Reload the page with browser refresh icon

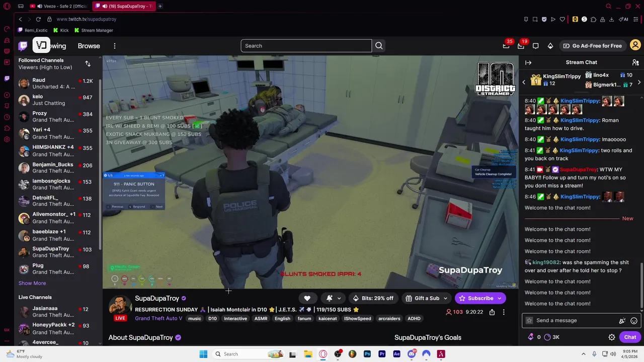38,19
